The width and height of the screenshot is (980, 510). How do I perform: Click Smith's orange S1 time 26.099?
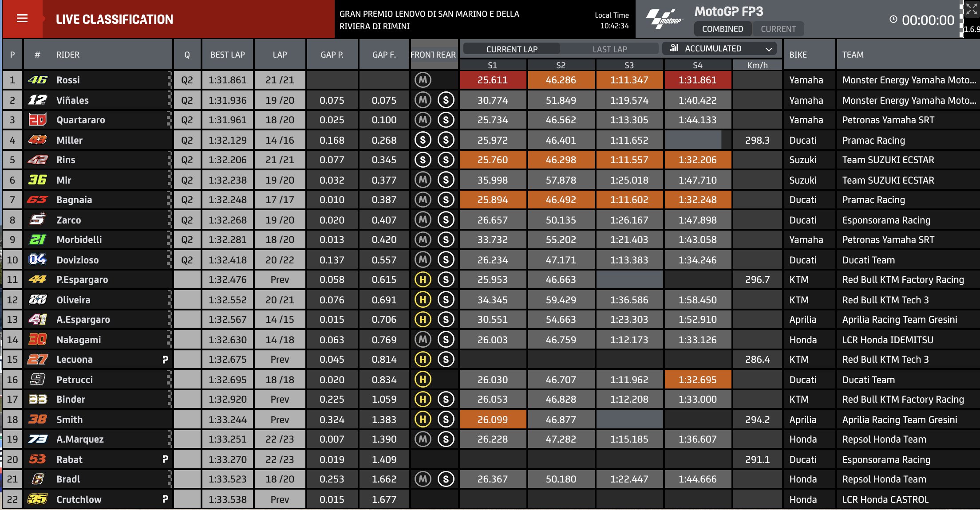493,420
